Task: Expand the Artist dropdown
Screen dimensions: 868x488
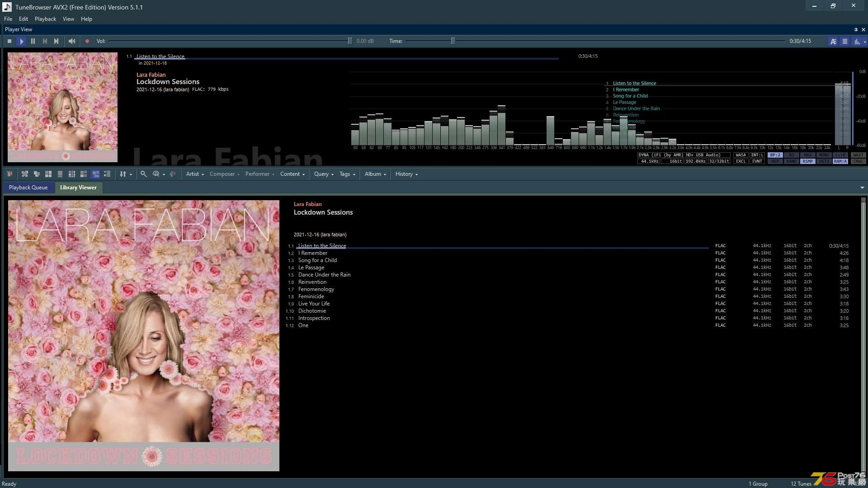Action: 195,174
